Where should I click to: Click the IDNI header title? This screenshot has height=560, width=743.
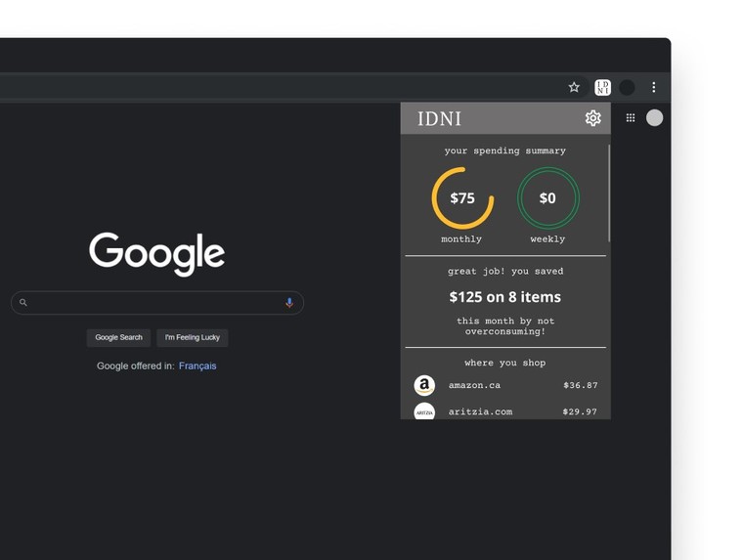[439, 118]
